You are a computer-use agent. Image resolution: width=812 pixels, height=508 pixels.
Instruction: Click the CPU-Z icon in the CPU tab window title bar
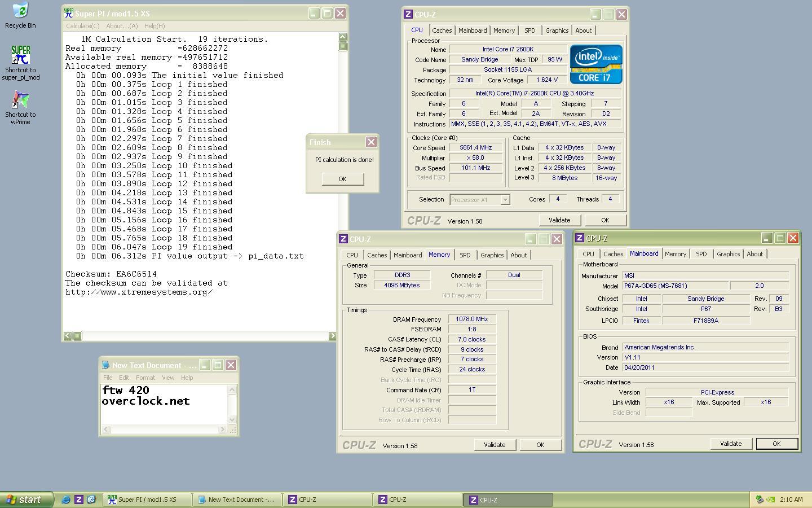pyautogui.click(x=408, y=14)
